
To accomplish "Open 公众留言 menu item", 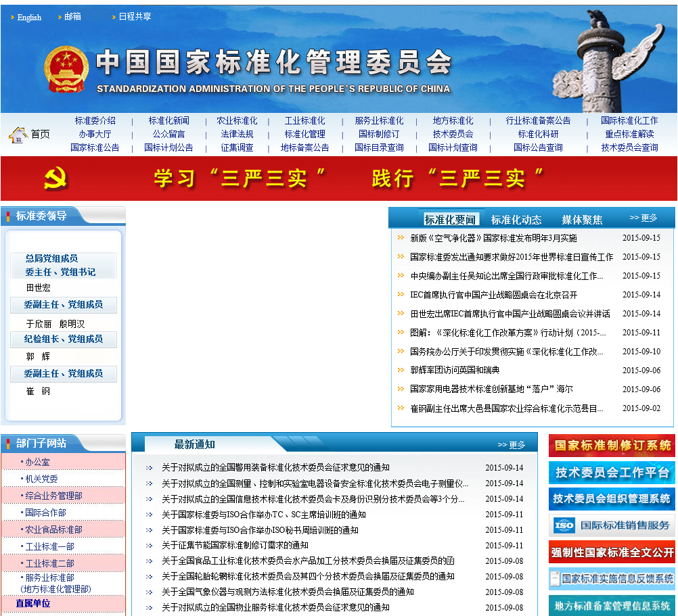I will coord(168,134).
